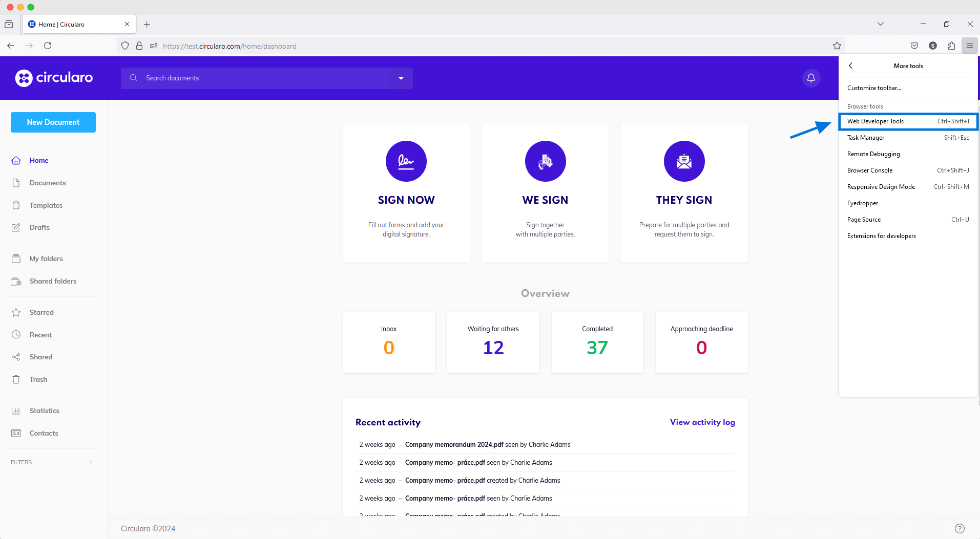Click the They Sign envelope icon
This screenshot has height=539, width=980.
(684, 161)
